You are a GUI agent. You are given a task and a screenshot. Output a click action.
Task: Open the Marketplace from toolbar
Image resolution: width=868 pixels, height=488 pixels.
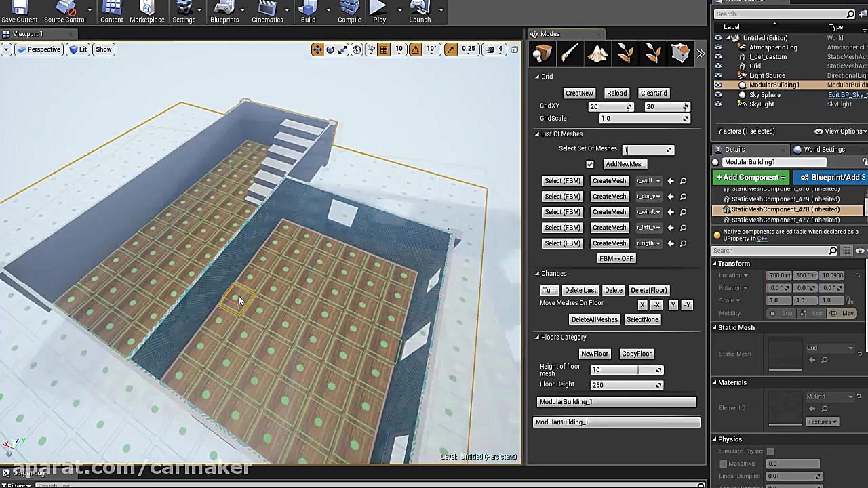click(147, 12)
